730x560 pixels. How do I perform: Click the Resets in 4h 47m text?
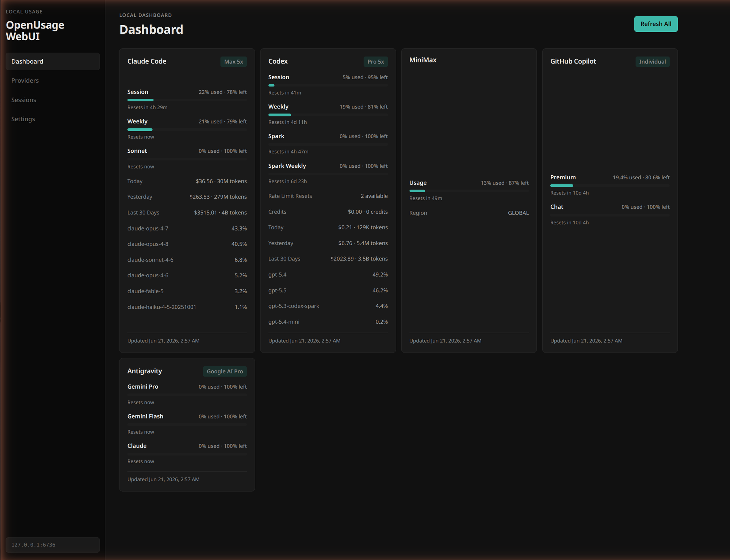tap(288, 152)
